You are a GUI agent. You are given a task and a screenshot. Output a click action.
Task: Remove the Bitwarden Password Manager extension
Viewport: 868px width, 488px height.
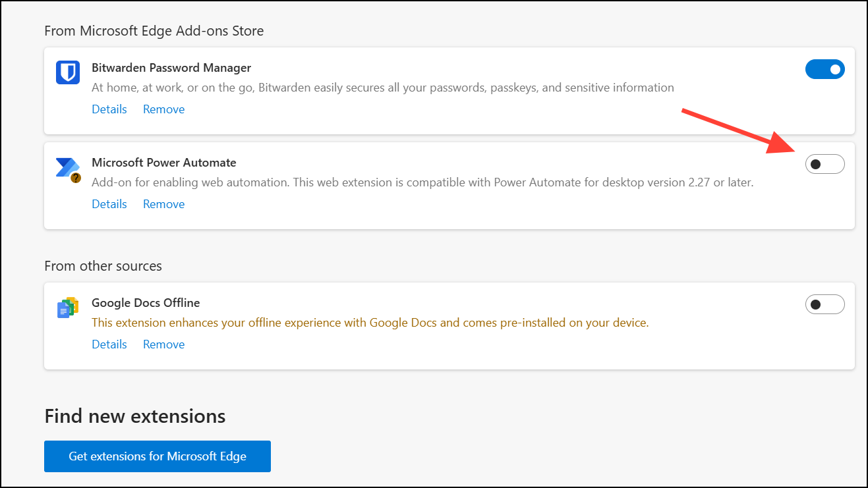pos(163,109)
